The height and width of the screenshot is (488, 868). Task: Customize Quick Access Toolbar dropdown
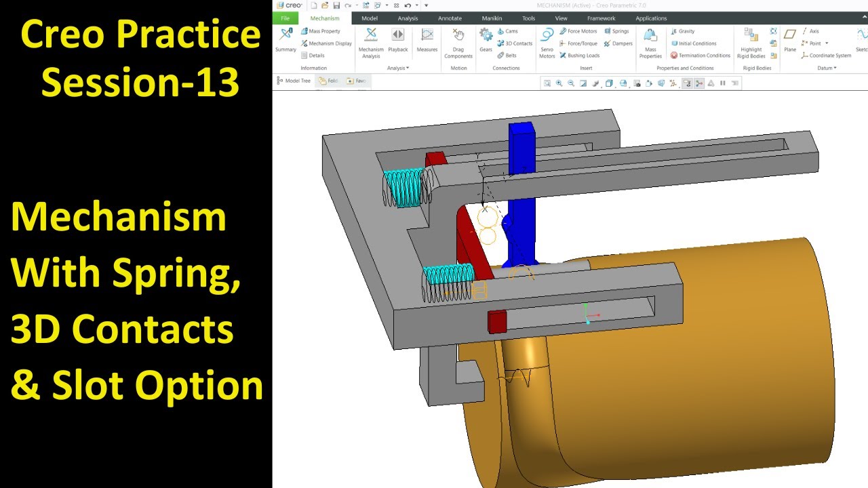click(x=426, y=5)
